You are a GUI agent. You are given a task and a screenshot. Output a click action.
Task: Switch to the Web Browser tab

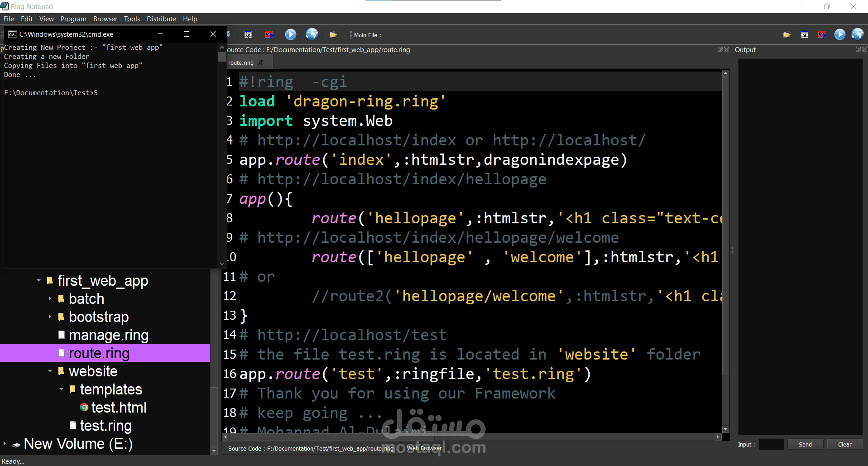[x=424, y=448]
